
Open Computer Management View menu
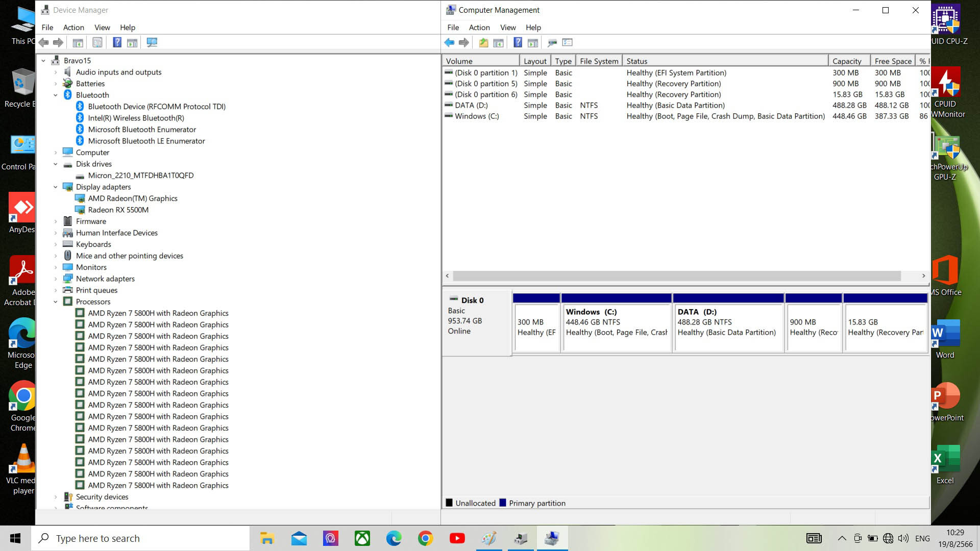(x=508, y=28)
